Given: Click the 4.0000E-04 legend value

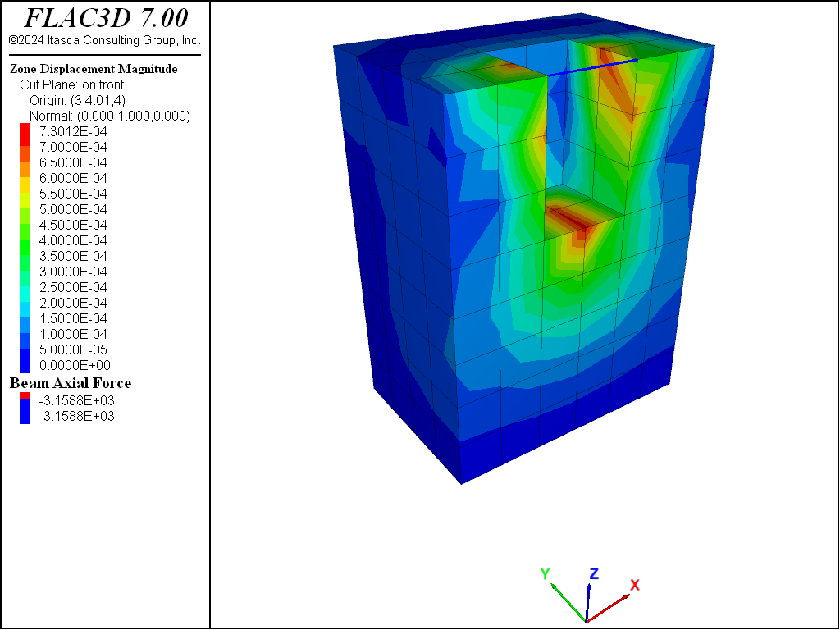Looking at the screenshot, I should pos(73,240).
